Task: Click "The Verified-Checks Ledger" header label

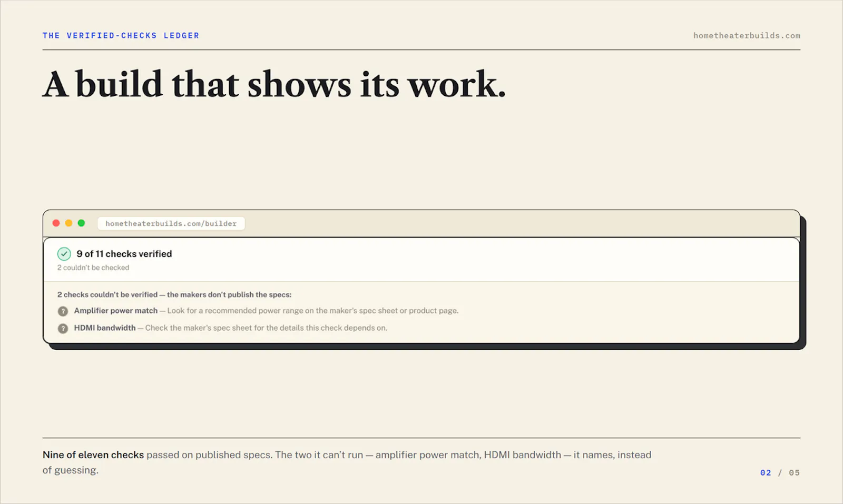Action: pos(121,36)
